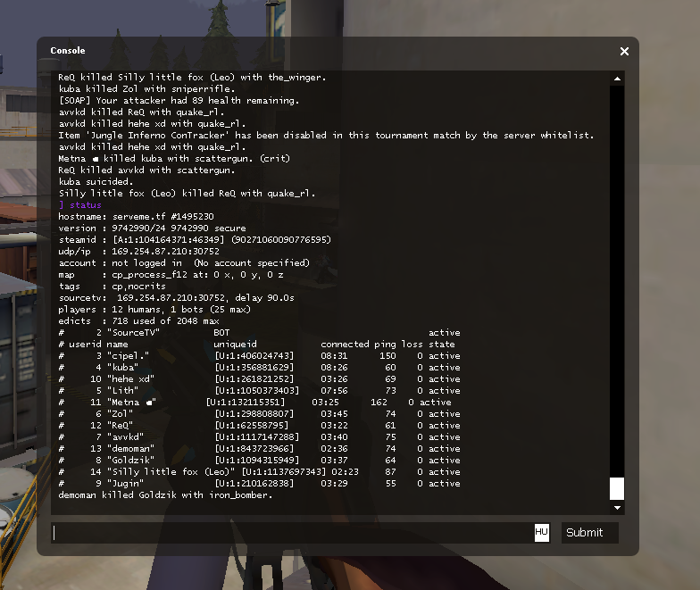
Task: Click the scrollbar up arrow
Action: [617, 79]
